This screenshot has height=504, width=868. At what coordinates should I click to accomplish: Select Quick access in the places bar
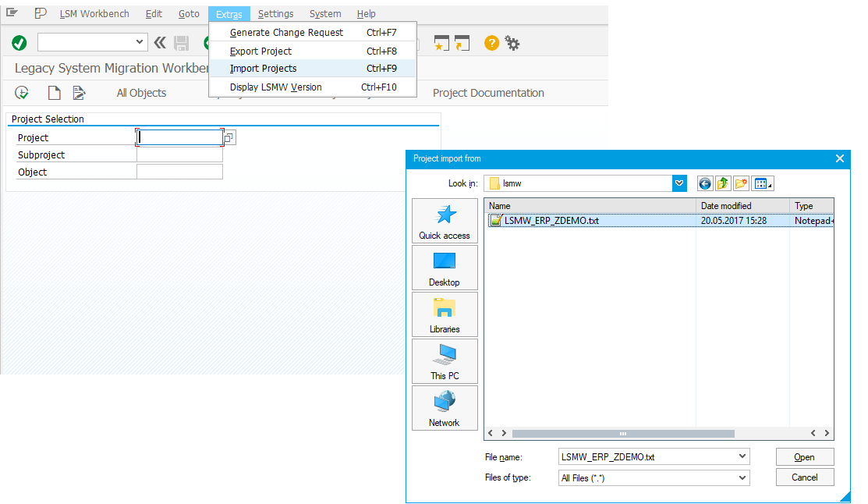(x=445, y=221)
